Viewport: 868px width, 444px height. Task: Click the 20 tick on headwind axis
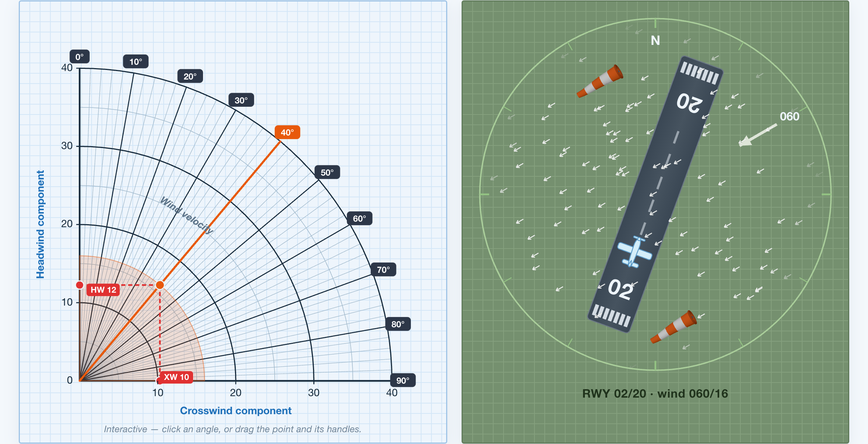[x=67, y=224]
